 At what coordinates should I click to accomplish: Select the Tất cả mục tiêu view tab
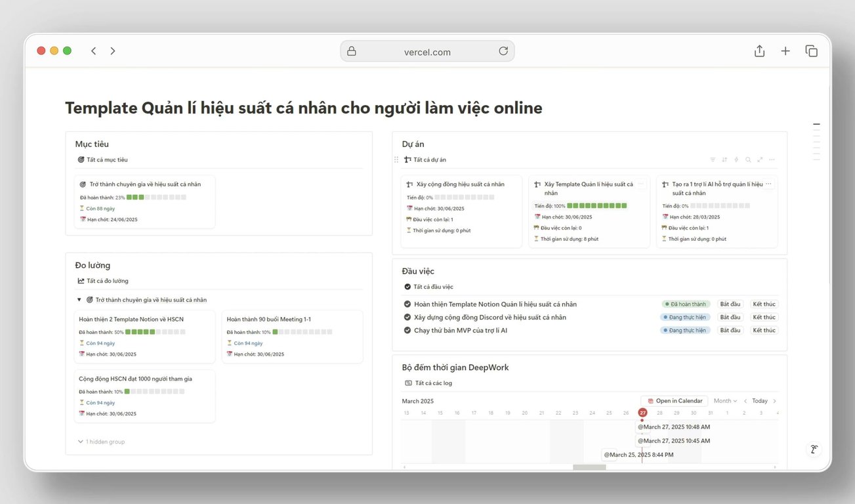102,159
